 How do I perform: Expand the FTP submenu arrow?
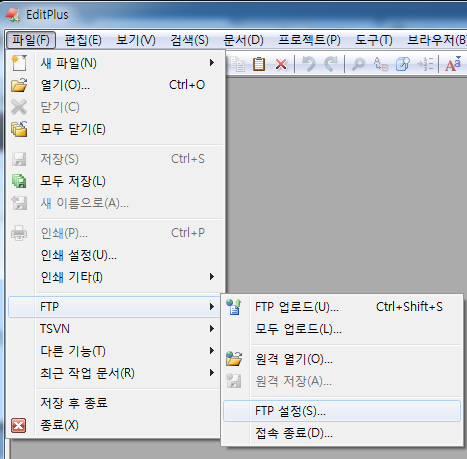click(x=212, y=306)
